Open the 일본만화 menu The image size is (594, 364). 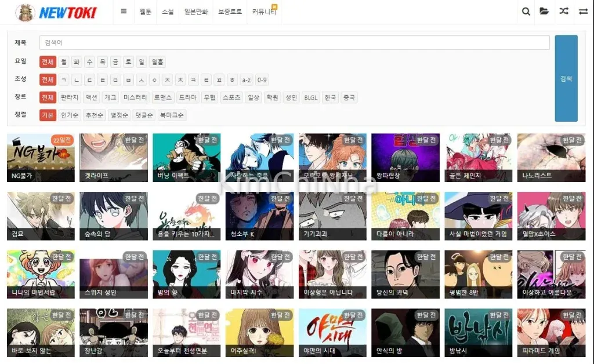197,12
